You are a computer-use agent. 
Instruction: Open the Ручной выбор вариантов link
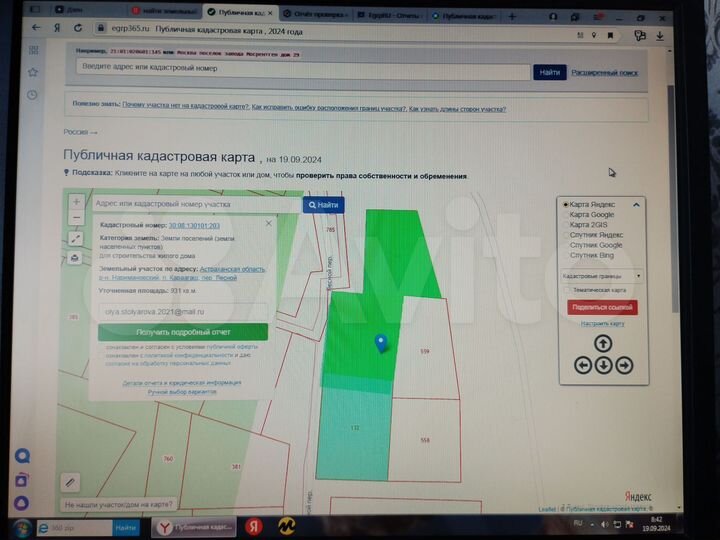pos(182,392)
